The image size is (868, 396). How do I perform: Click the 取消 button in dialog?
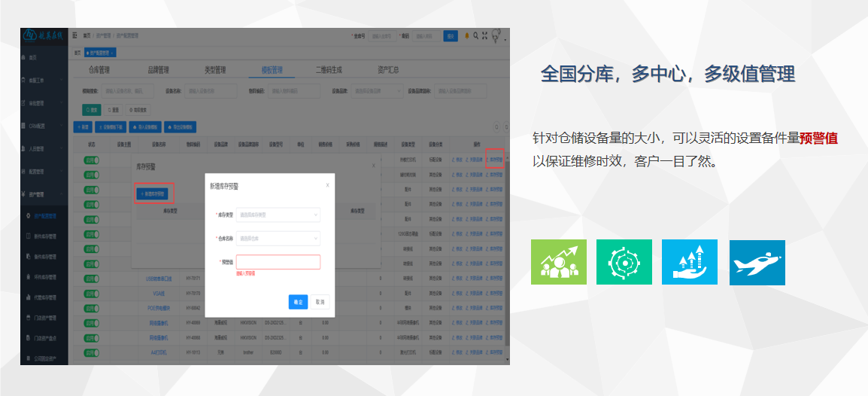[x=320, y=302]
